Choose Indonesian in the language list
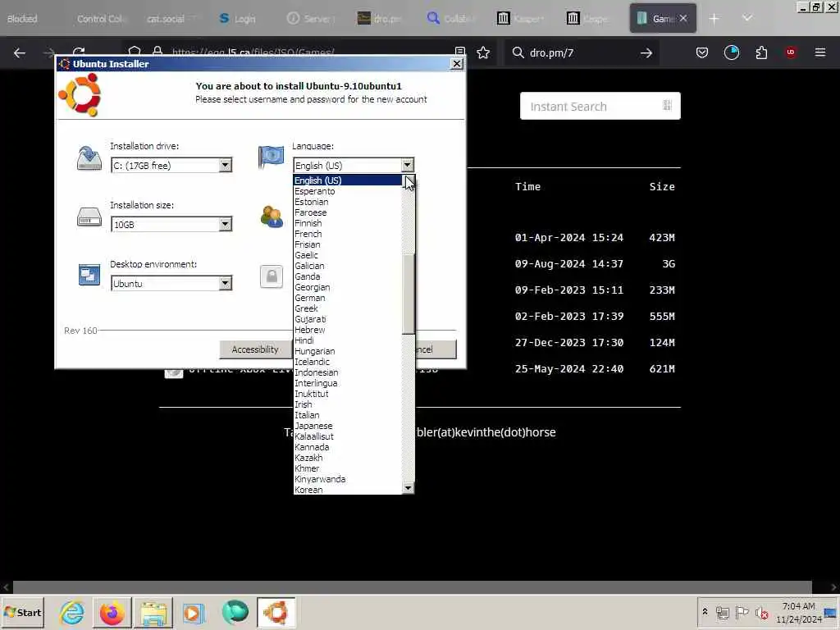The height and width of the screenshot is (630, 840). click(x=316, y=373)
